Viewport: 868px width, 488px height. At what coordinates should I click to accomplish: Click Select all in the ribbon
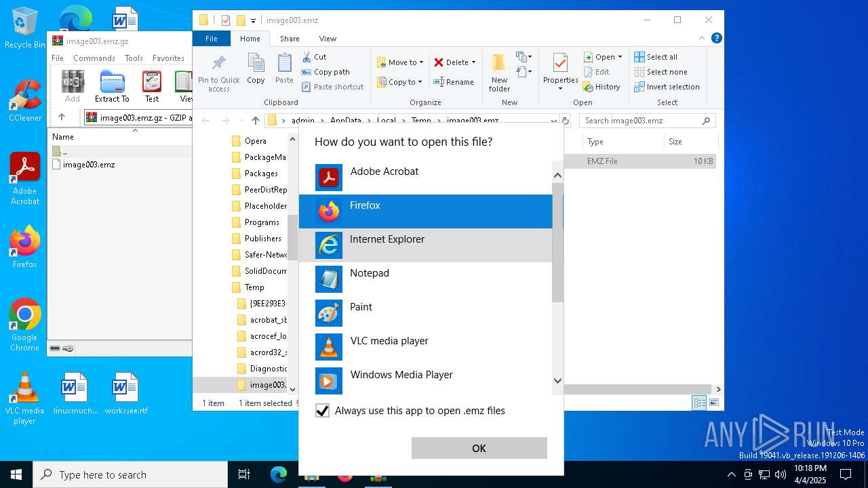[656, 57]
